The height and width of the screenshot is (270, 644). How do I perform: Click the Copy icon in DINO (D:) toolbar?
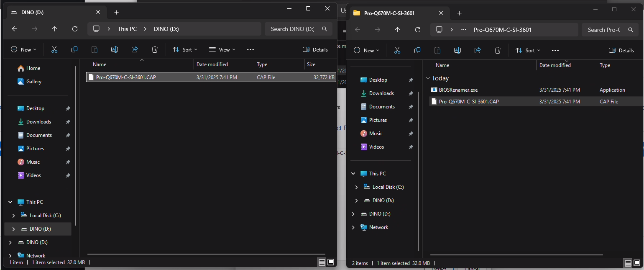coord(74,49)
